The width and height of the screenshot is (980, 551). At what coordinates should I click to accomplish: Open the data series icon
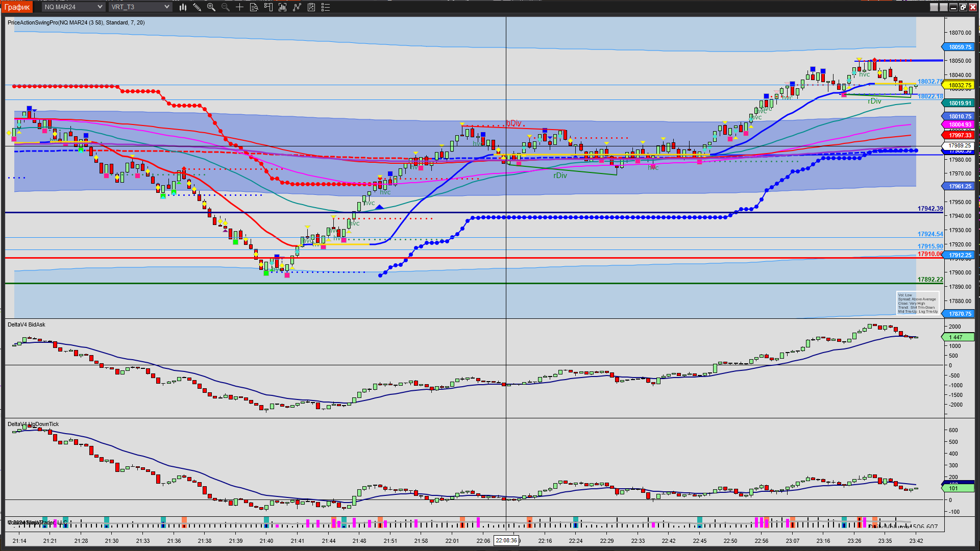283,7
